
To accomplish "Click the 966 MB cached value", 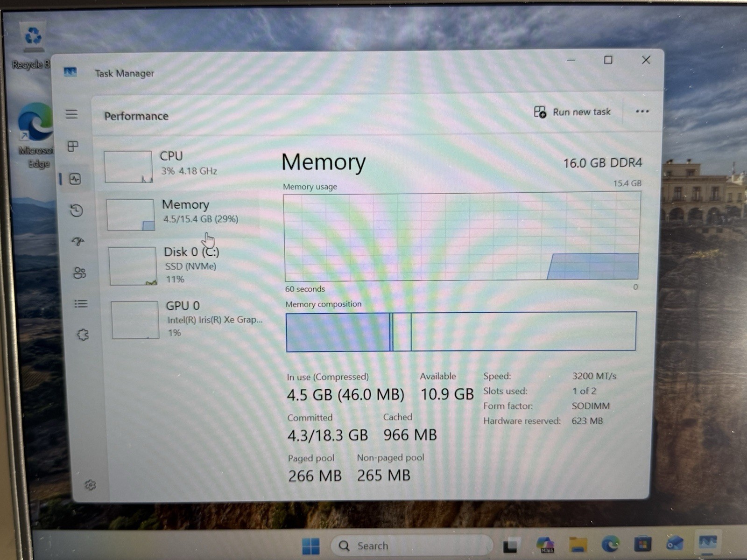I will (410, 435).
